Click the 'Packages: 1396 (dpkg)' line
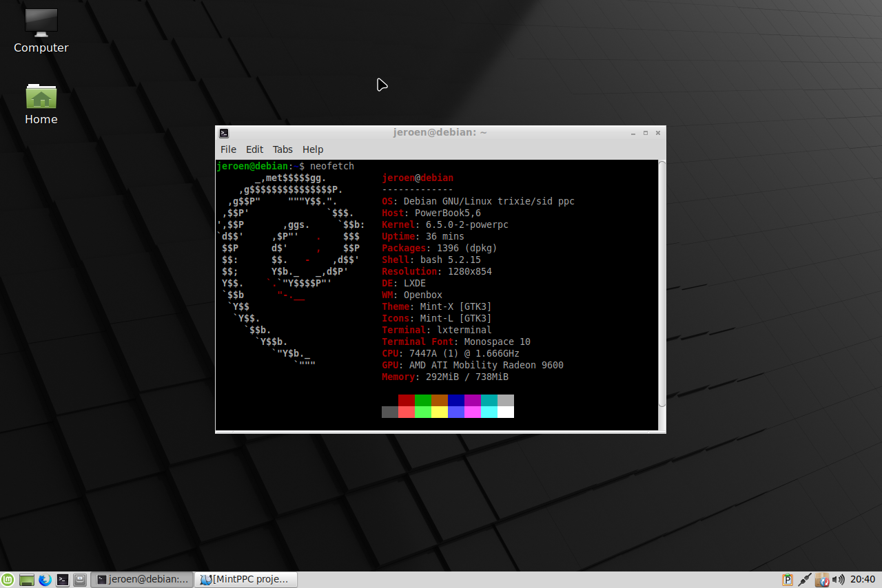 (x=440, y=248)
